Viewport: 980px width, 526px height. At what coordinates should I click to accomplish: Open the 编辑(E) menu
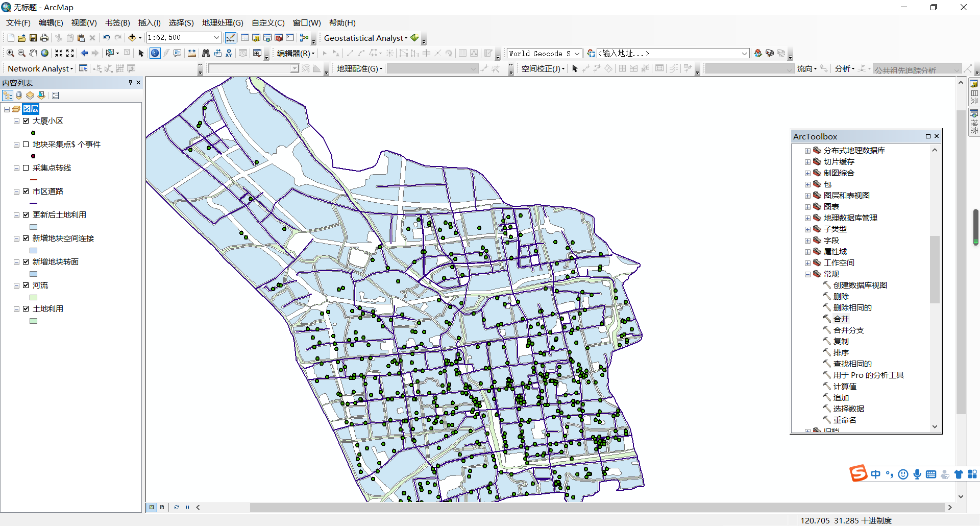[x=51, y=23]
